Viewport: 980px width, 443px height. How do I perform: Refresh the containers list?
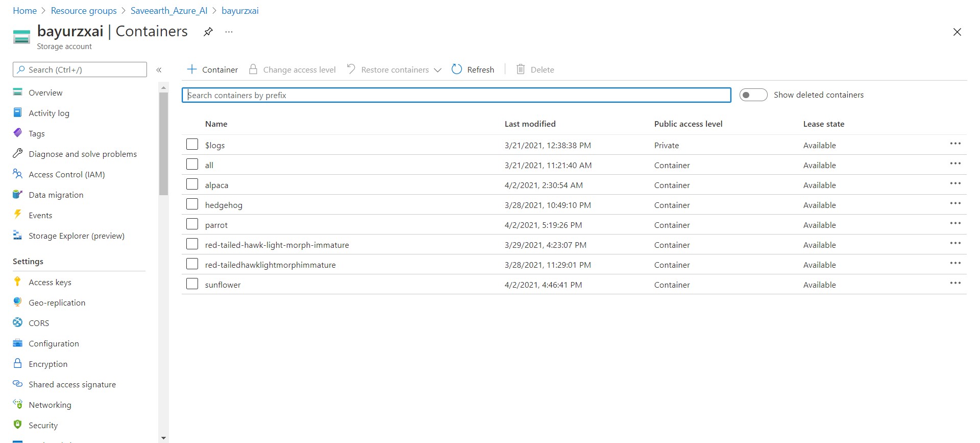pos(473,69)
